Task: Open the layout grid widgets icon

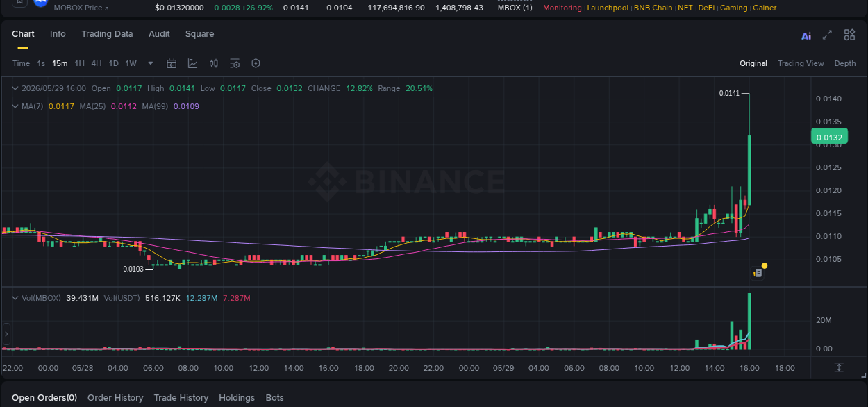Action: tap(849, 35)
